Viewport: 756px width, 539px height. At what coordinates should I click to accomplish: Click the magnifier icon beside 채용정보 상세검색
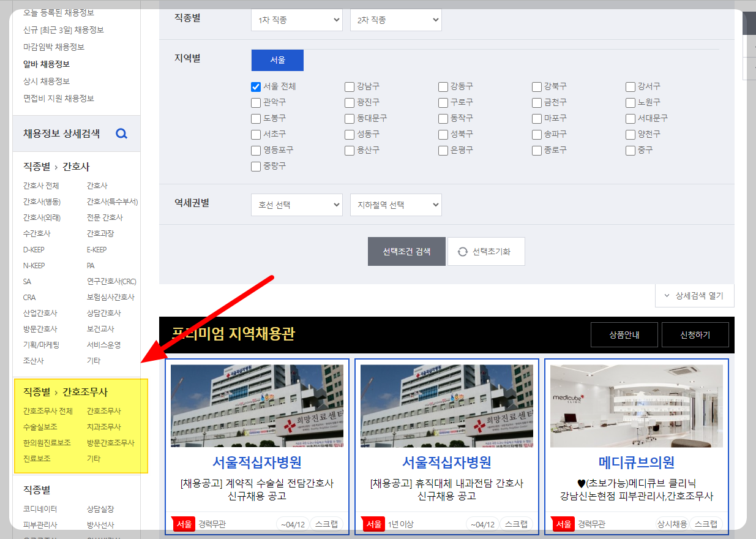click(121, 134)
